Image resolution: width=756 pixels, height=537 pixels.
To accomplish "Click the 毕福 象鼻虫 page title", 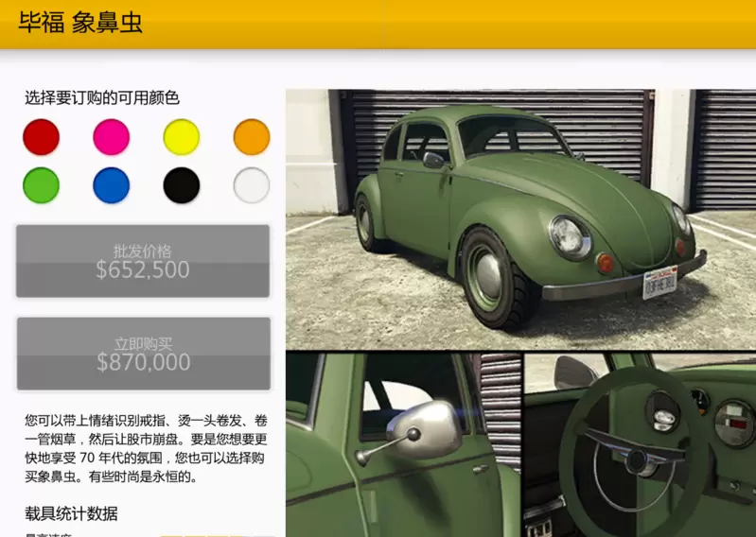I will 80,22.
